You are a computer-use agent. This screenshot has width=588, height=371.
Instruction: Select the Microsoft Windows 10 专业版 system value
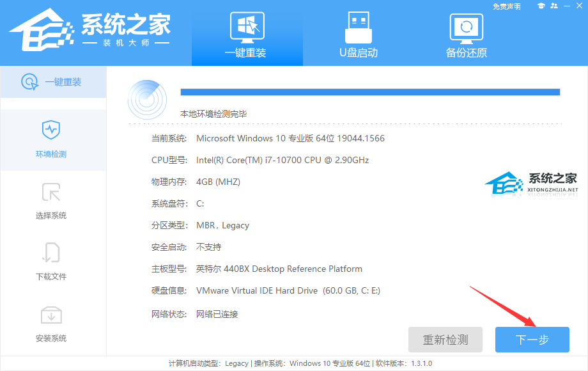point(290,138)
